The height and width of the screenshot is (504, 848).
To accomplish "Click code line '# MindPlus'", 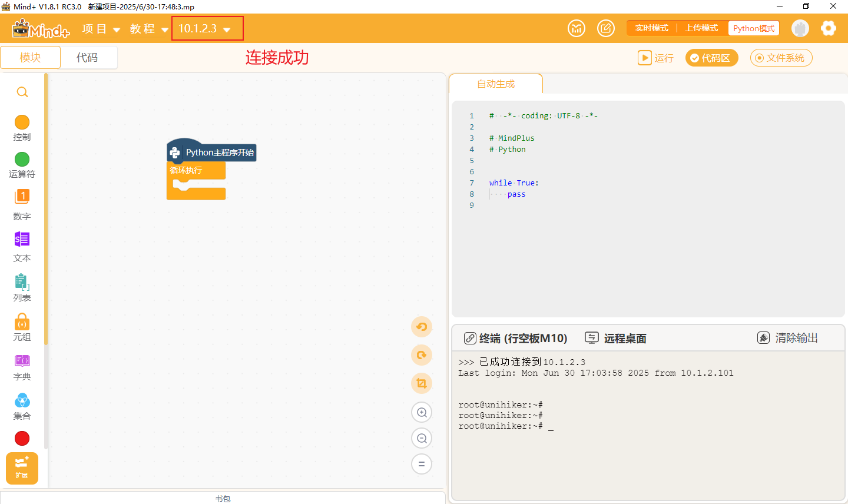I will pos(512,138).
